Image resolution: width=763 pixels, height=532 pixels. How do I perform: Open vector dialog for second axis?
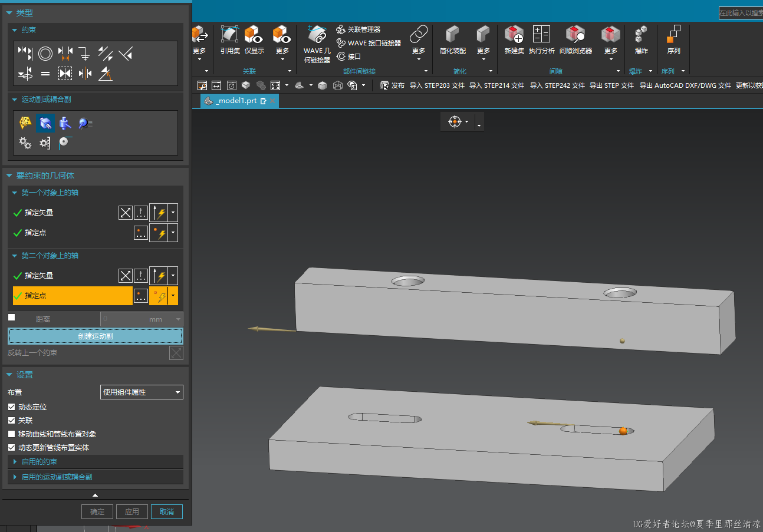141,276
